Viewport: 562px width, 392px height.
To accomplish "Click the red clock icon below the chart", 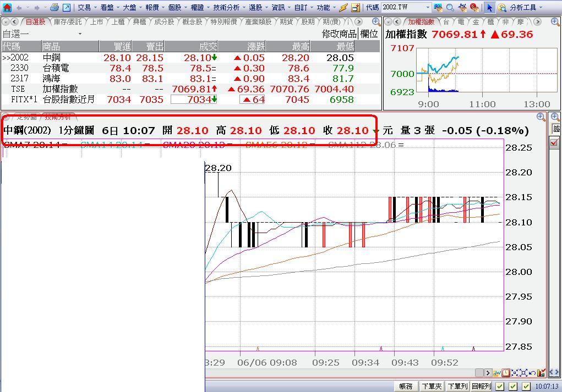I will [506, 373].
